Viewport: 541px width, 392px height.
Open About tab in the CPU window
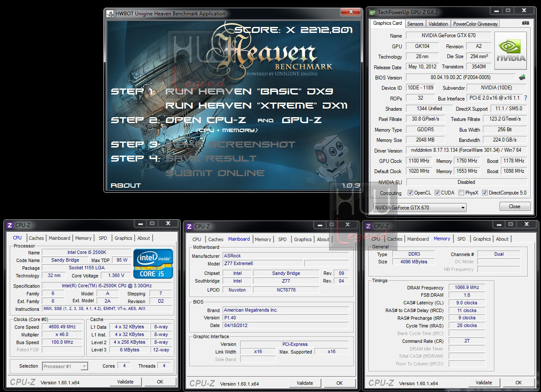click(144, 238)
